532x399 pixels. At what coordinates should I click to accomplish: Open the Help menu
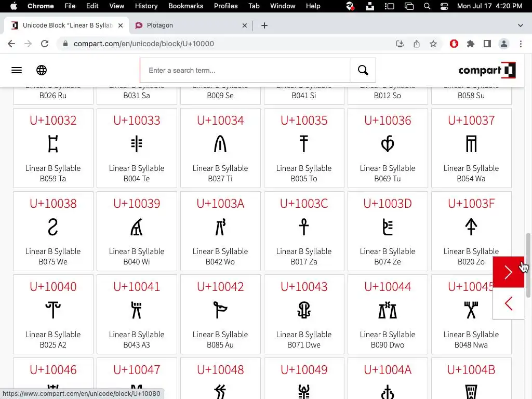pos(313,6)
